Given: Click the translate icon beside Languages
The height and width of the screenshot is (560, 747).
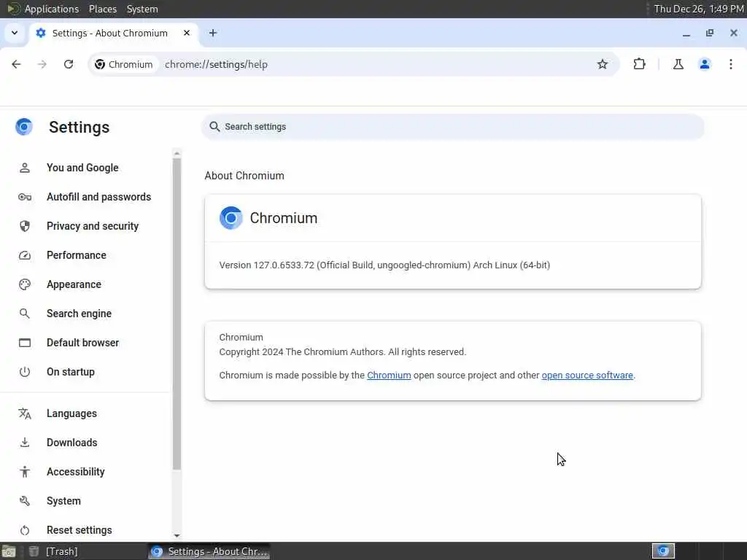Looking at the screenshot, I should click(x=24, y=413).
